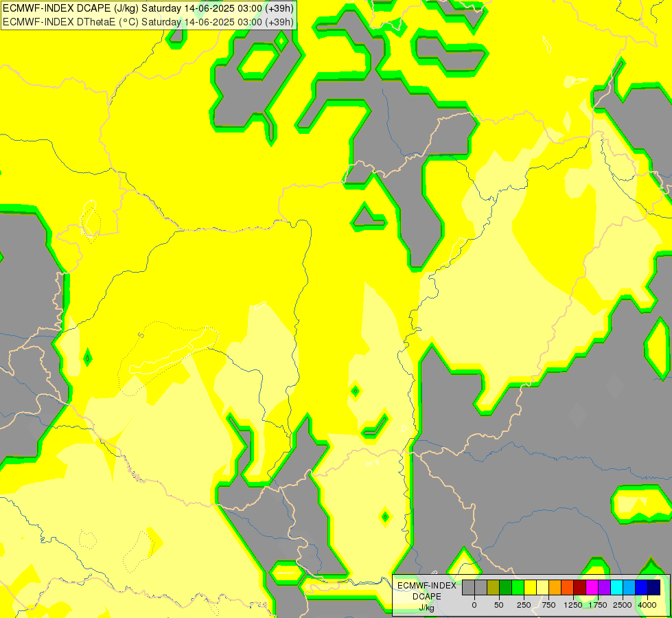672x618 pixels.
Task: Click the ECMWF-INDEX DCAPE header line
Action: (x=148, y=8)
